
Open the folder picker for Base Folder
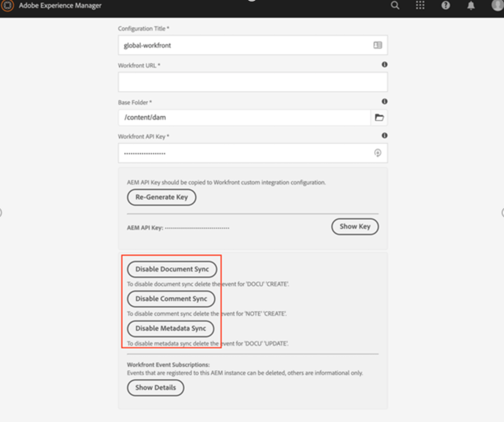[379, 118]
